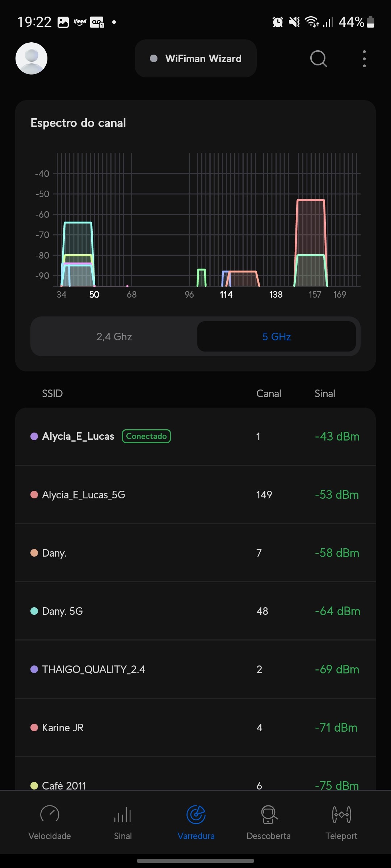
Task: Open the Descoberta device search icon
Action: pos(269,814)
